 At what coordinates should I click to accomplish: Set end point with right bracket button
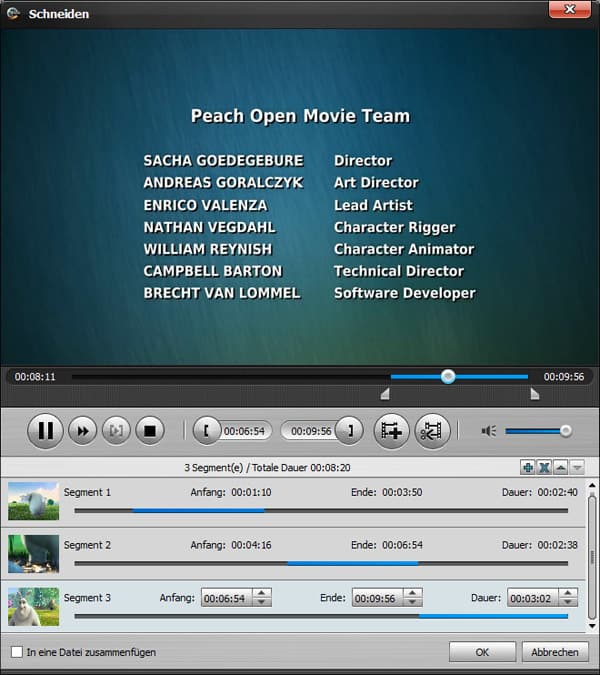[x=349, y=431]
